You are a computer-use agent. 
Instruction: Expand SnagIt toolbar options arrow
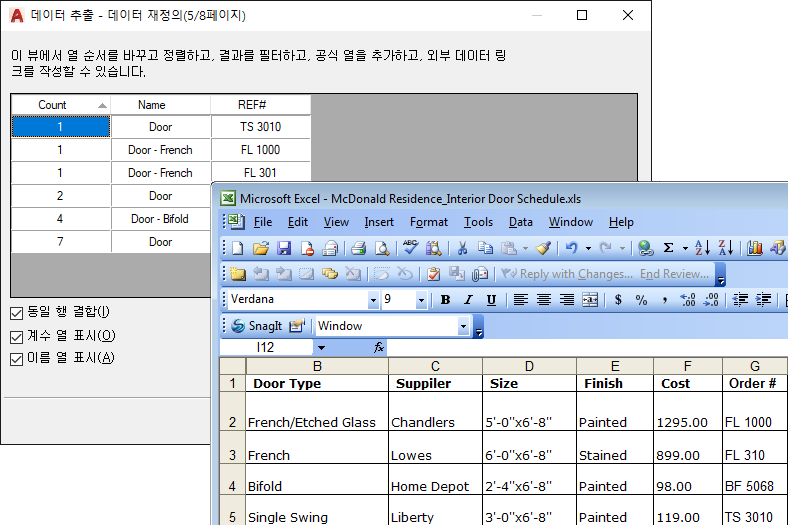(x=479, y=327)
